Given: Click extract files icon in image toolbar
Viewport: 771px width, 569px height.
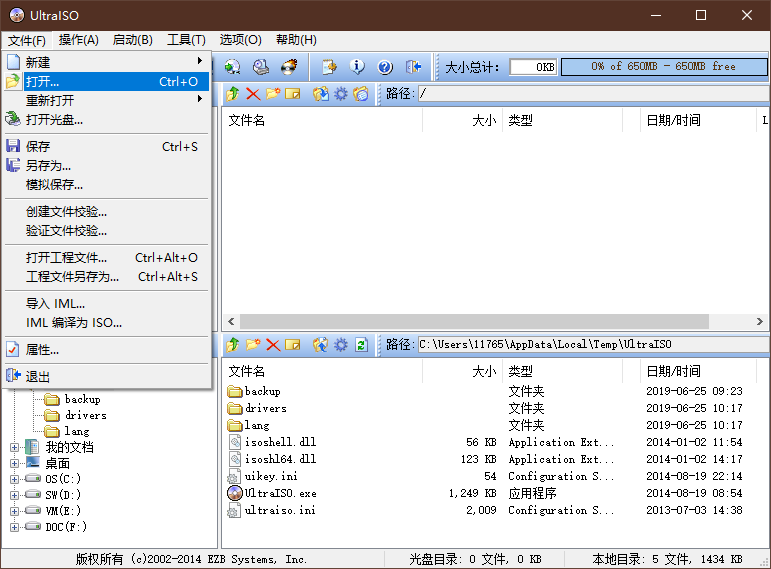Looking at the screenshot, I should coord(321,93).
